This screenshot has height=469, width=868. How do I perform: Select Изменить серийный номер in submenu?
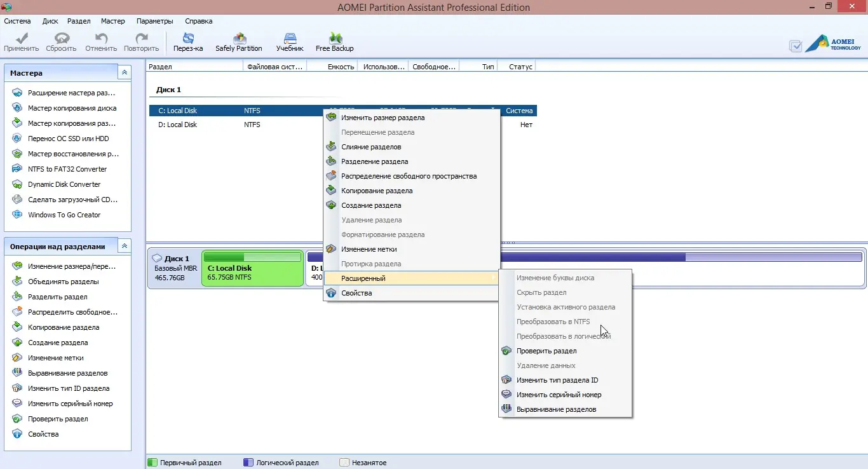[x=566, y=395]
